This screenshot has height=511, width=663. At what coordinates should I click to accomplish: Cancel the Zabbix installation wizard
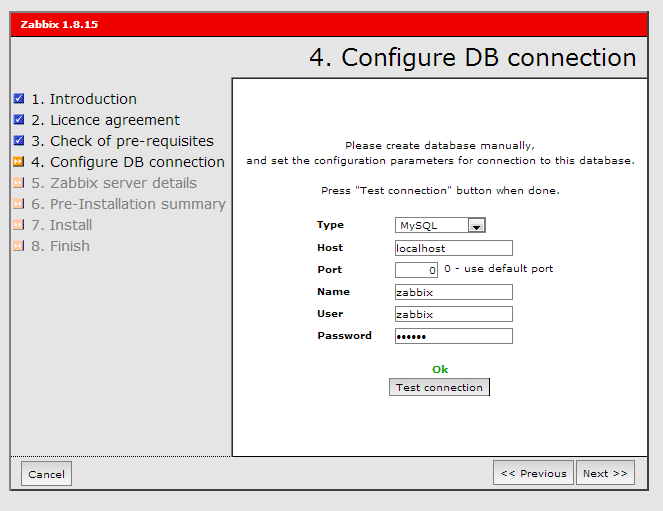tap(46, 474)
